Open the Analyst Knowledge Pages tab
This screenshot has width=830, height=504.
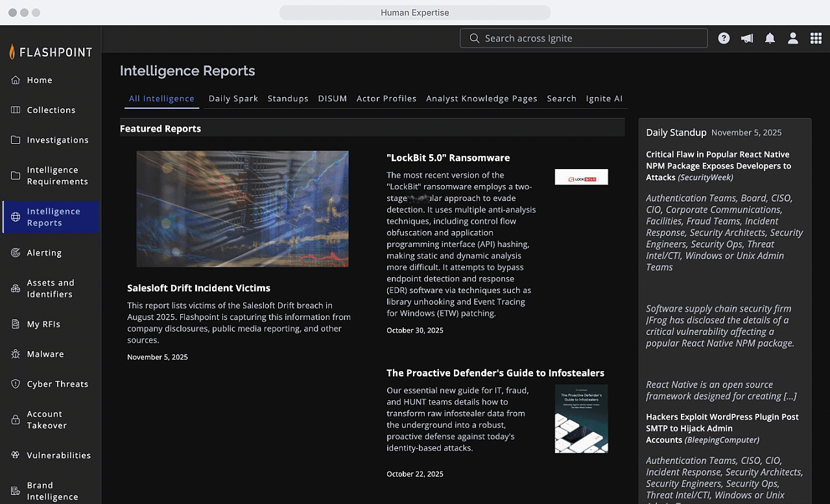tap(481, 98)
